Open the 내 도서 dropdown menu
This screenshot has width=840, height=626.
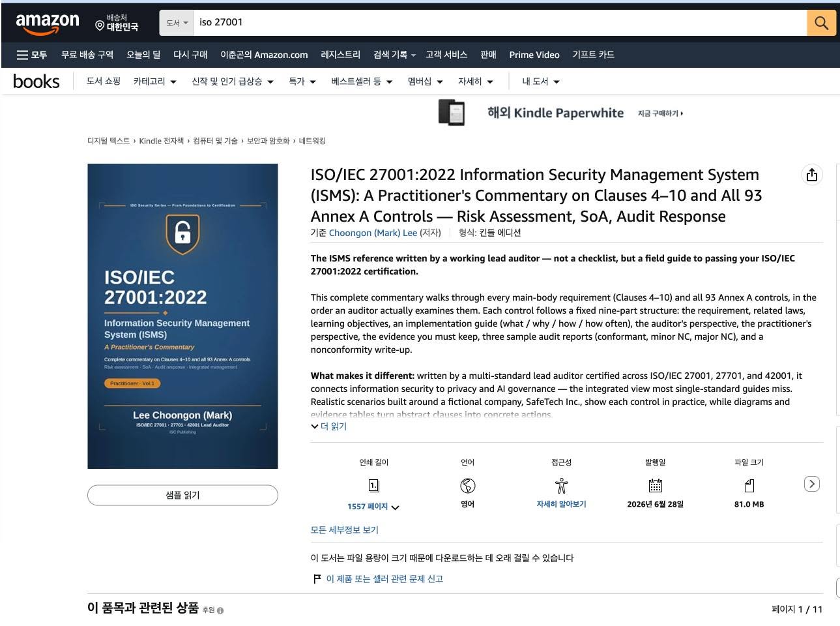point(540,82)
